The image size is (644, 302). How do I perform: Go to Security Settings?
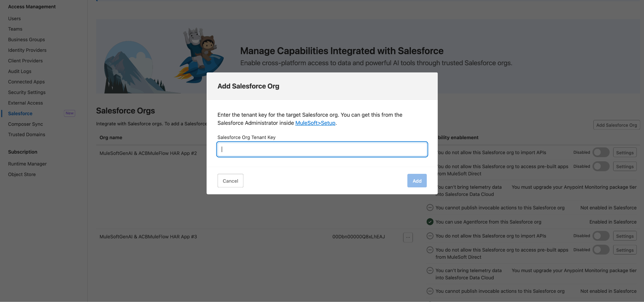(x=27, y=92)
